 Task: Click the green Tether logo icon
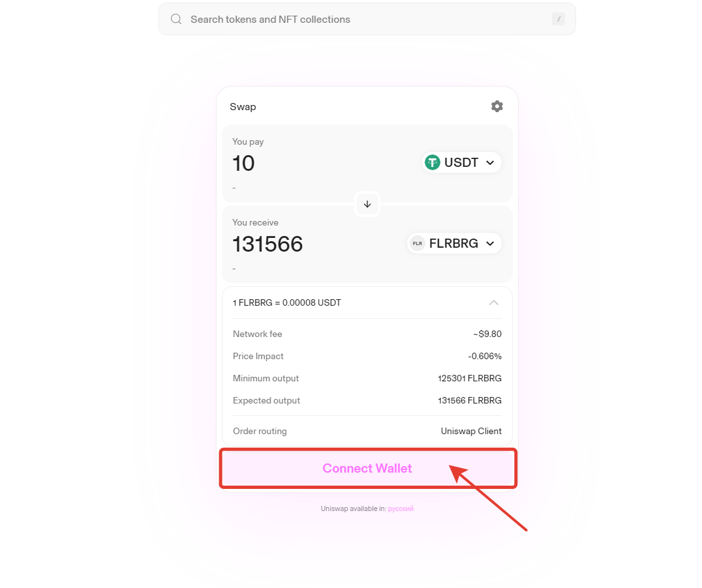(433, 162)
